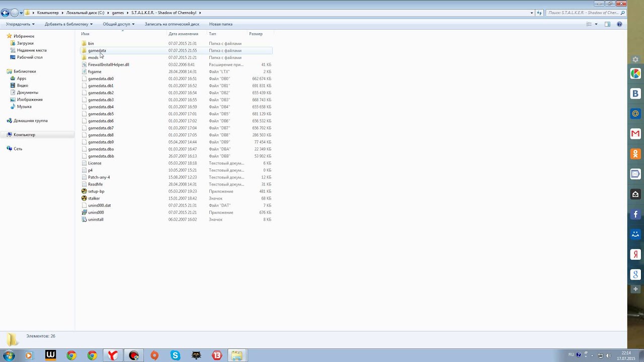Toggle the preview pane button
Screen dimensions: 644x362
tap(607, 24)
